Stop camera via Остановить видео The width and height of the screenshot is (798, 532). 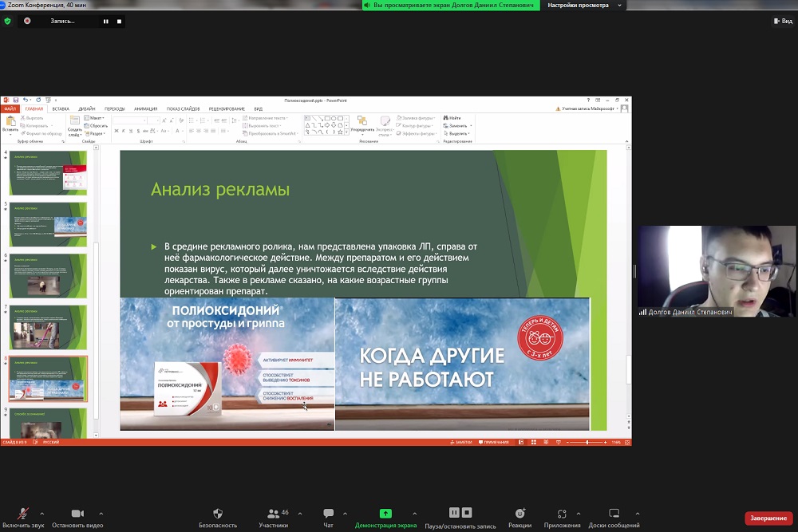[77, 514]
